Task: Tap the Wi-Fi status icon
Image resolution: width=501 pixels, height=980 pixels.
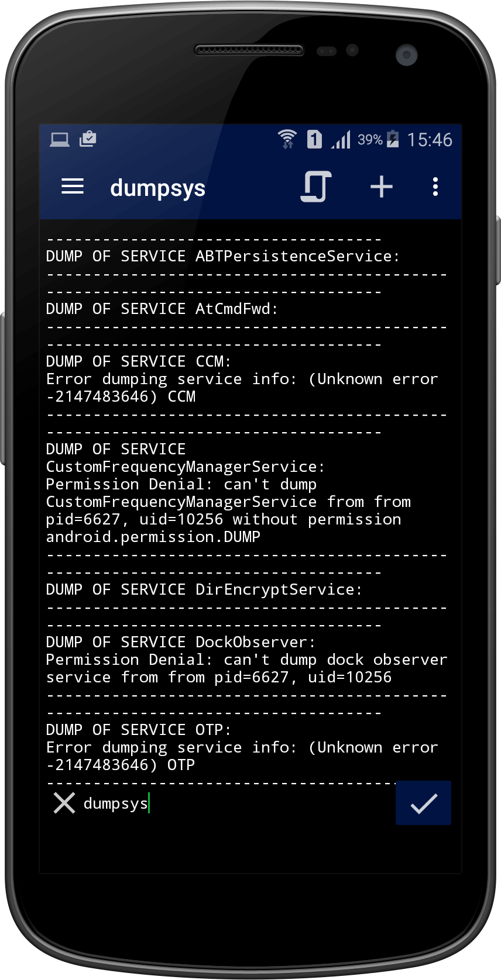Action: (287, 139)
